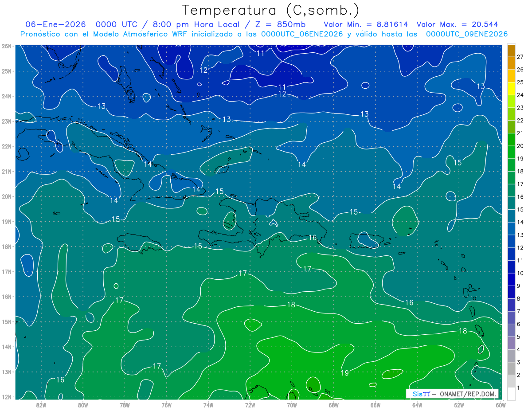
Task: Click the 'ONAMET/REP.DOM.' credit label
Action: coord(468,394)
